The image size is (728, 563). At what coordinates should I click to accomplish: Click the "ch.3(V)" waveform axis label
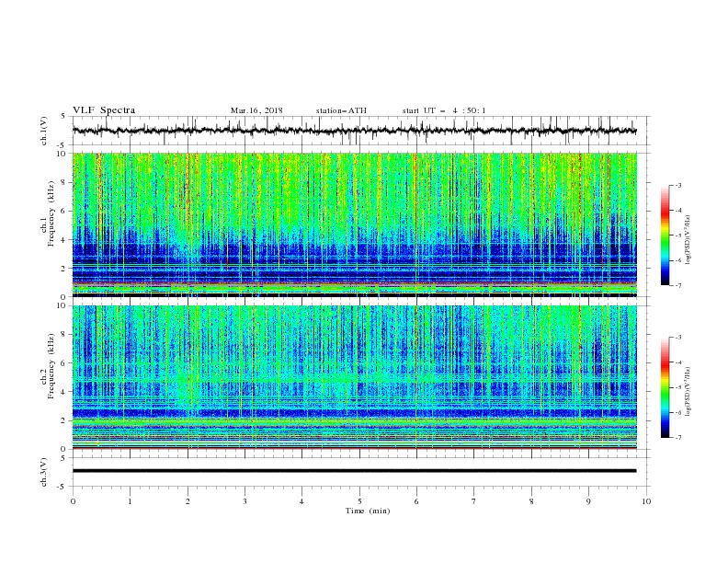[44, 472]
